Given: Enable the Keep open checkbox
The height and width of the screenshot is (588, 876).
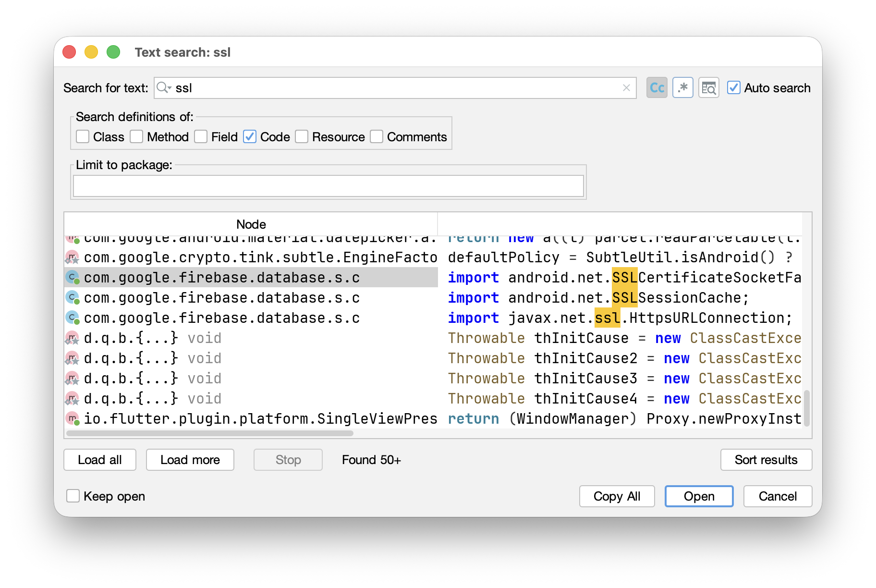Looking at the screenshot, I should point(73,496).
